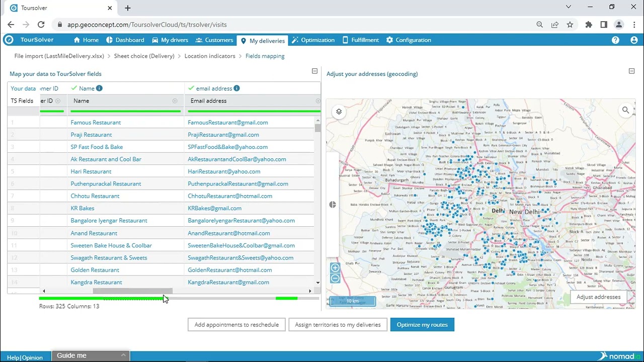Open Help link in footer
This screenshot has height=362, width=644.
click(x=13, y=357)
